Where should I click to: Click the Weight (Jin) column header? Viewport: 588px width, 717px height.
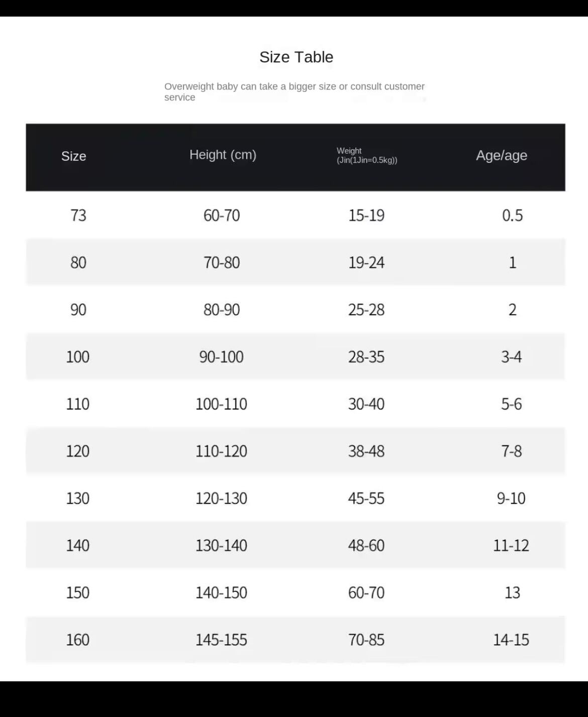click(x=366, y=155)
